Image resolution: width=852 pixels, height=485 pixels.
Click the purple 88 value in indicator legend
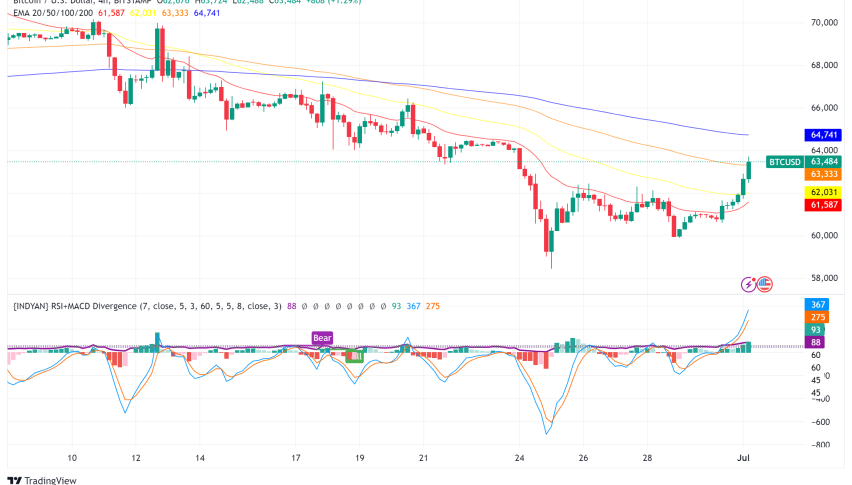(x=292, y=306)
